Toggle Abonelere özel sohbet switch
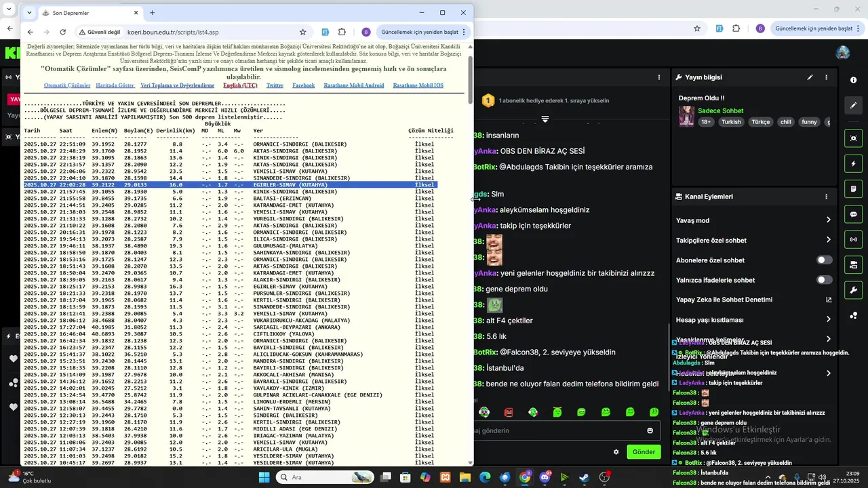Viewport: 868px width, 488px height. (824, 260)
